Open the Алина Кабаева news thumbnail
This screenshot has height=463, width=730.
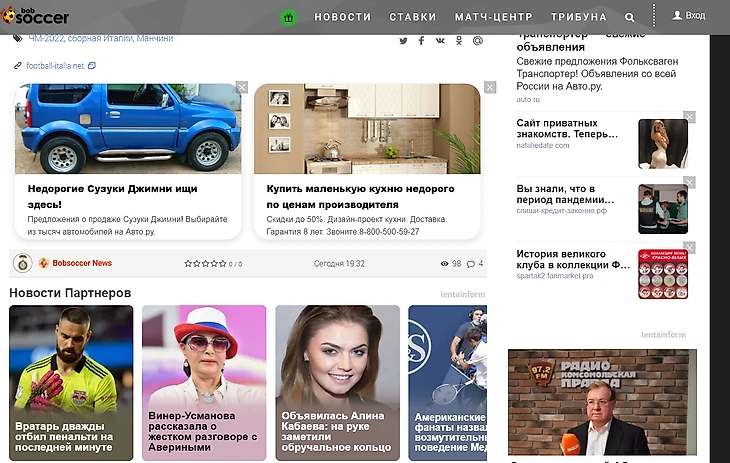click(x=337, y=382)
